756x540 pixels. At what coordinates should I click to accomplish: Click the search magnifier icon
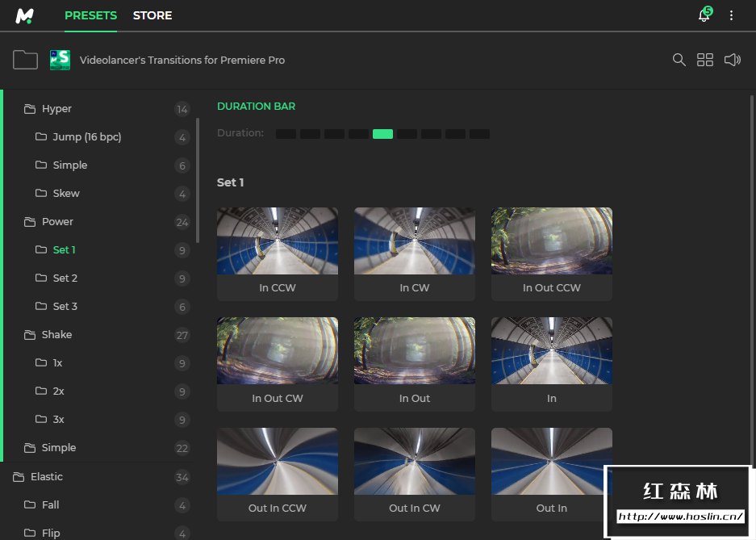click(x=679, y=60)
